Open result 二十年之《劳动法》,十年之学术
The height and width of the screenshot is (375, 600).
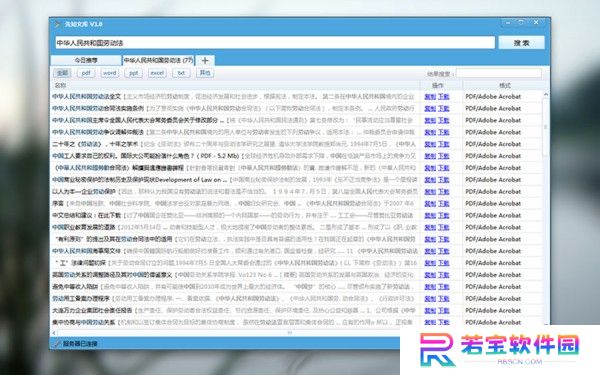95,144
